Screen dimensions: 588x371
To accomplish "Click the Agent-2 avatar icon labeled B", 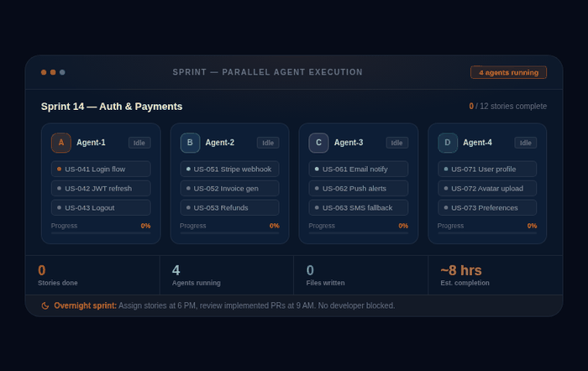I will (x=190, y=143).
